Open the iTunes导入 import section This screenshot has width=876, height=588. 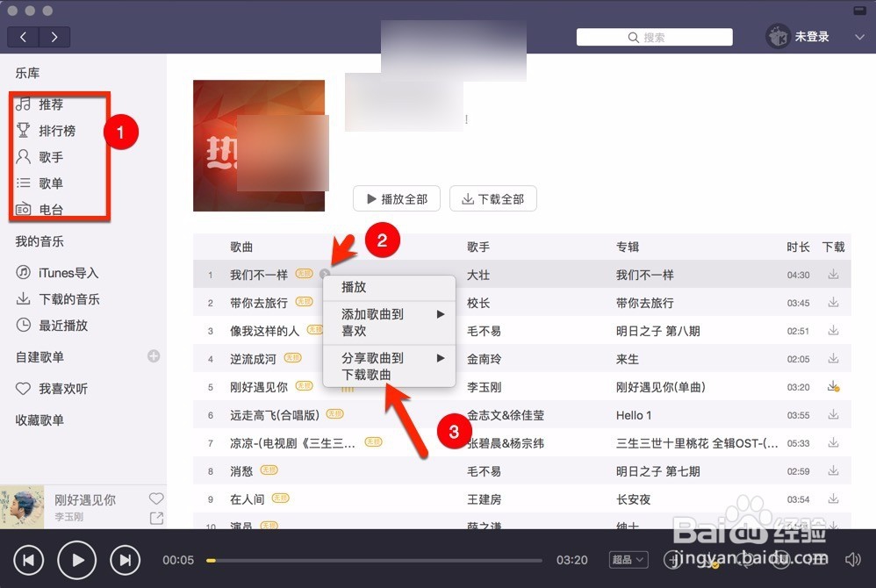[x=56, y=272]
